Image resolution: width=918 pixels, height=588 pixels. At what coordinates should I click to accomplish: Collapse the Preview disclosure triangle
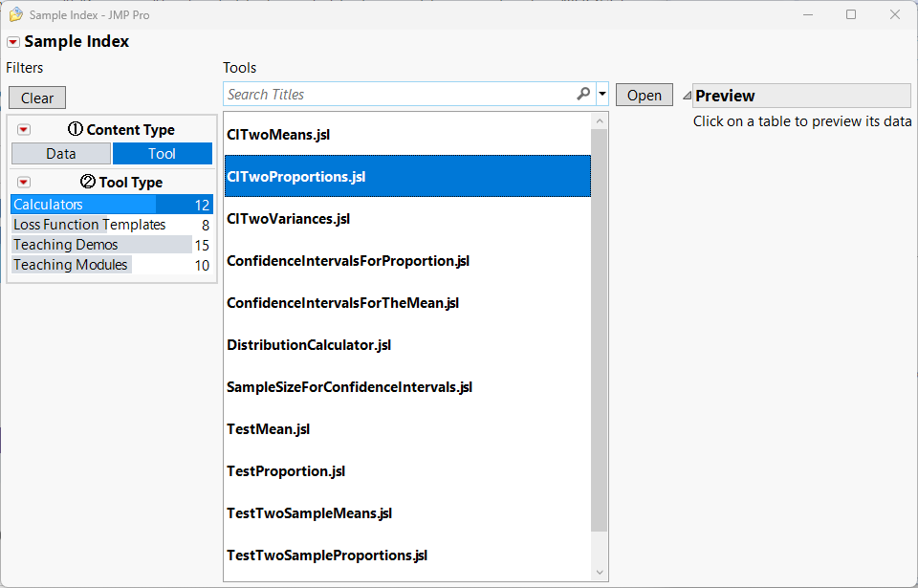coord(687,96)
